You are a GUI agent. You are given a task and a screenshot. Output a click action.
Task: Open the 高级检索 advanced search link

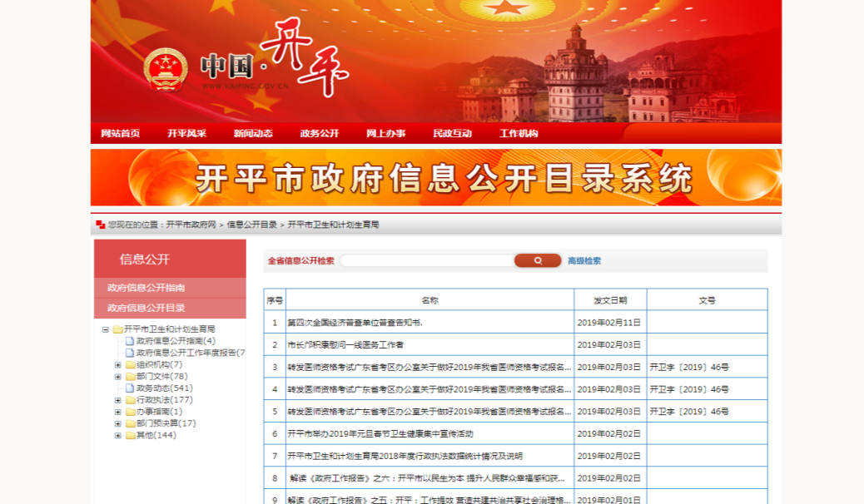coord(584,260)
